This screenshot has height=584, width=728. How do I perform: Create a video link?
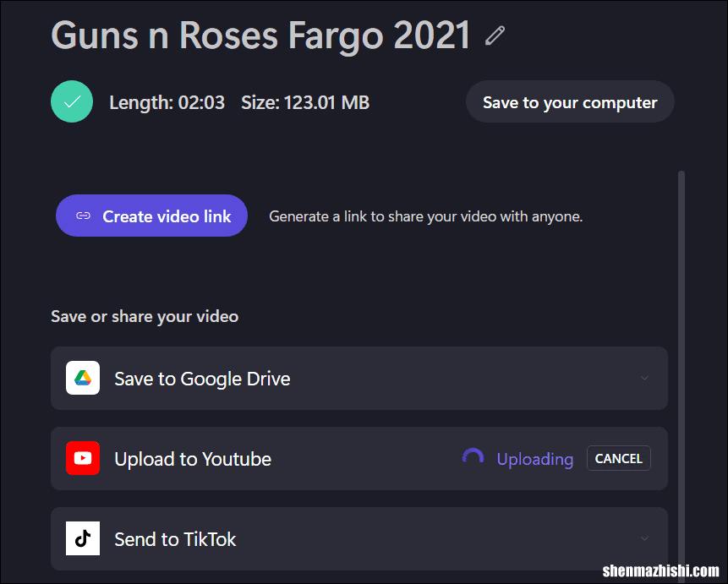tap(151, 216)
